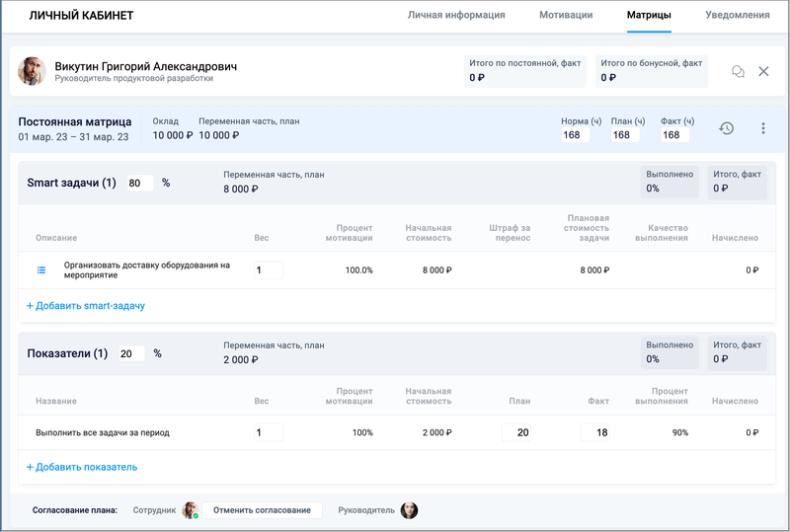790x532 pixels.
Task: Click the Норма hours input field
Action: (575, 135)
